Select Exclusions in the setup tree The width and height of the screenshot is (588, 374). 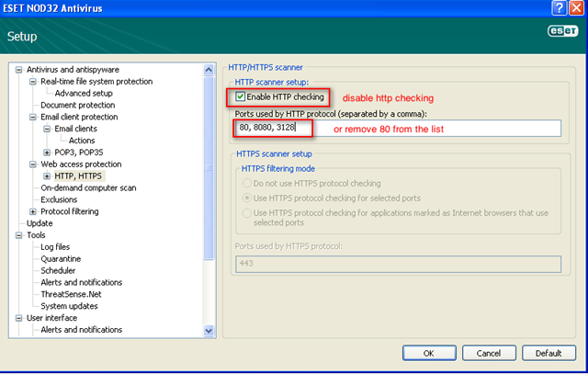coord(59,199)
